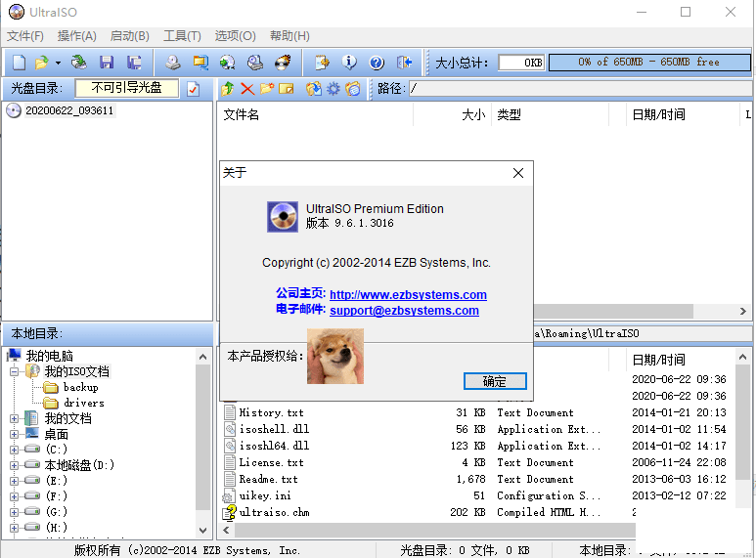This screenshot has height=558, width=756.
Task: Create a new ISO with New icon
Action: click(x=19, y=63)
